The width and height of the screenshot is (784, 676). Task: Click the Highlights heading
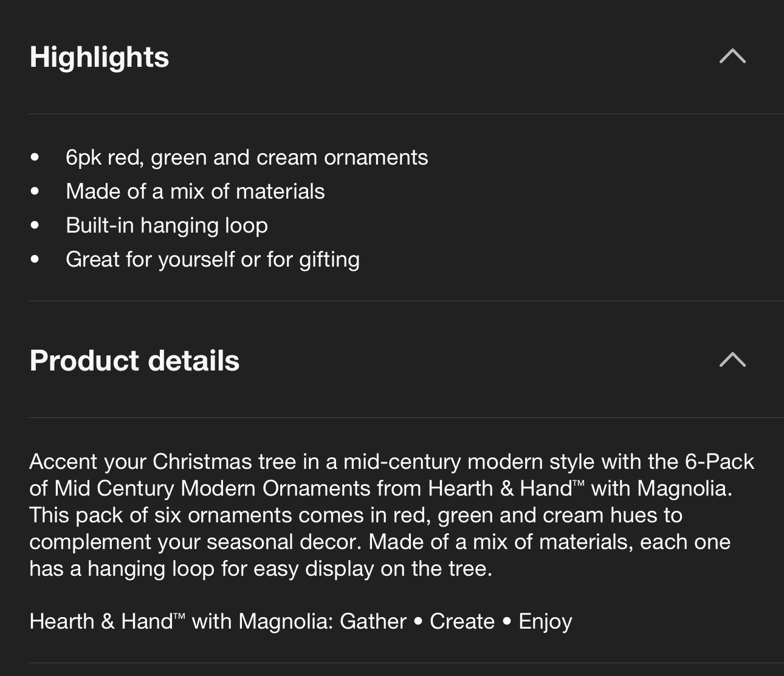click(99, 57)
